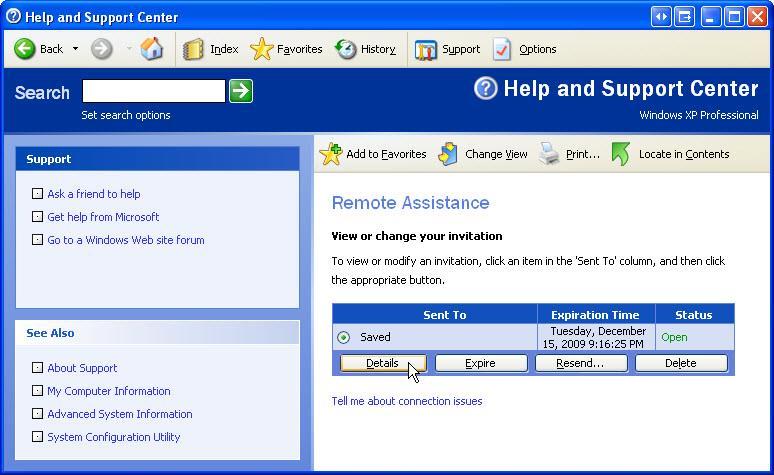Open Advanced System Information link
The image size is (774, 475).
pos(120,414)
